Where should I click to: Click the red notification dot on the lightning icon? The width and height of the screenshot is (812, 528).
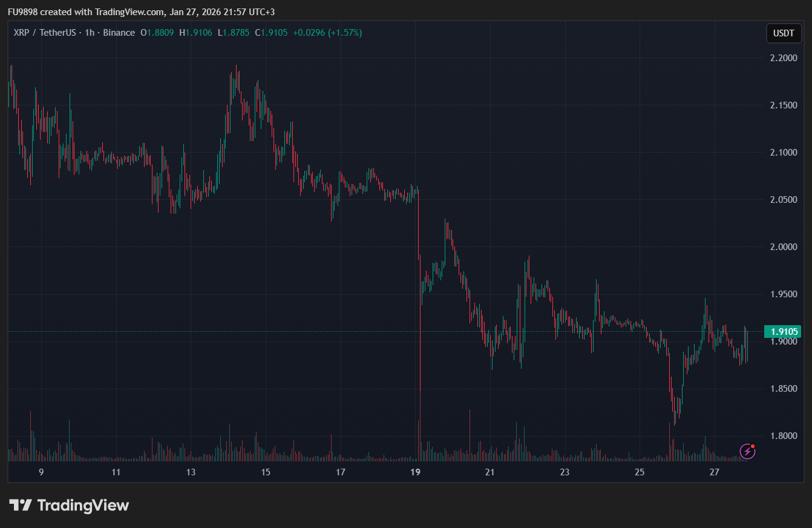pos(753,446)
